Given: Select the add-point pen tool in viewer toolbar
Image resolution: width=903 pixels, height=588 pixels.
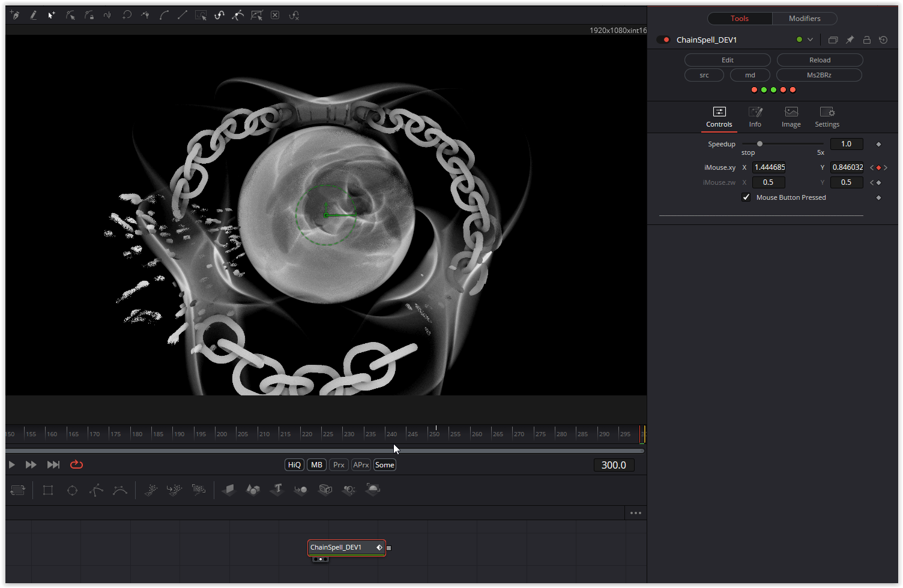Looking at the screenshot, I should 15,15.
